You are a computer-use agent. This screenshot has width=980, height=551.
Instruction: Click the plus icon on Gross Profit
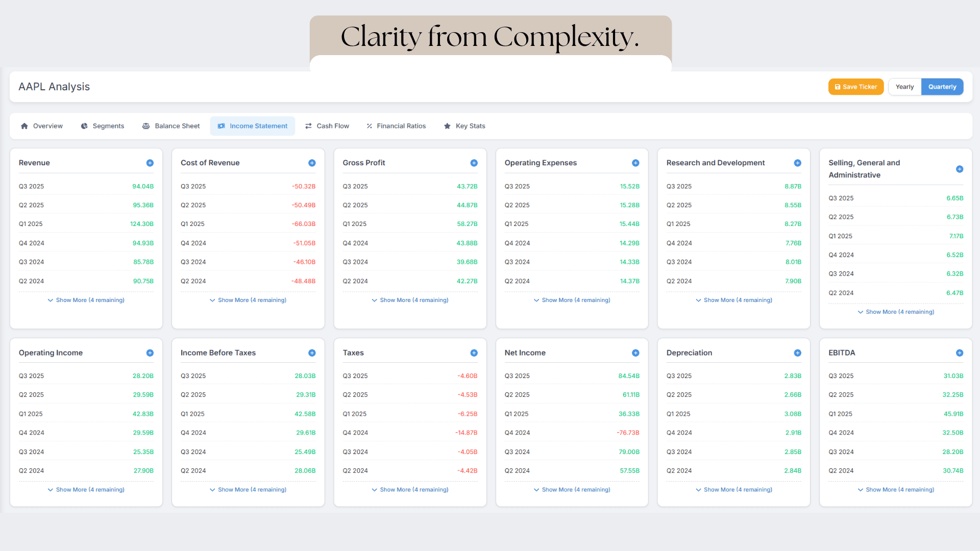tap(474, 163)
